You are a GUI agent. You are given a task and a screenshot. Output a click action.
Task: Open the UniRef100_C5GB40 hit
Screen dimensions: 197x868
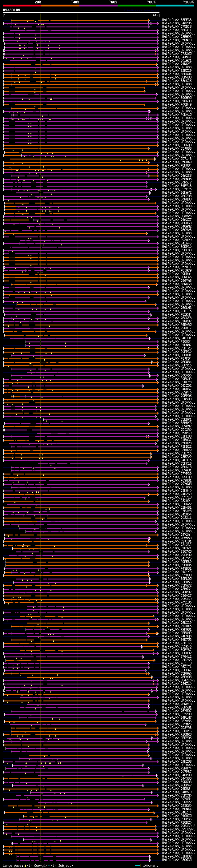[x=177, y=162]
